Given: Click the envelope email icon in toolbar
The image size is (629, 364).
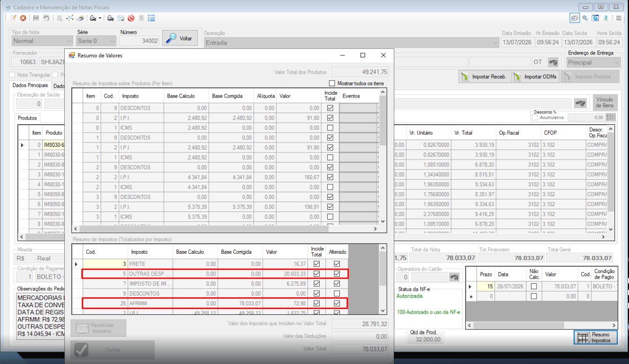Looking at the screenshot, I should coord(121,18).
